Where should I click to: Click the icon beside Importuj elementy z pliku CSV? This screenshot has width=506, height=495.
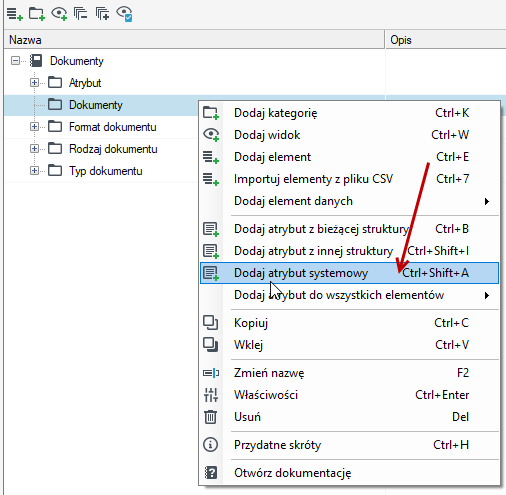pyautogui.click(x=211, y=179)
